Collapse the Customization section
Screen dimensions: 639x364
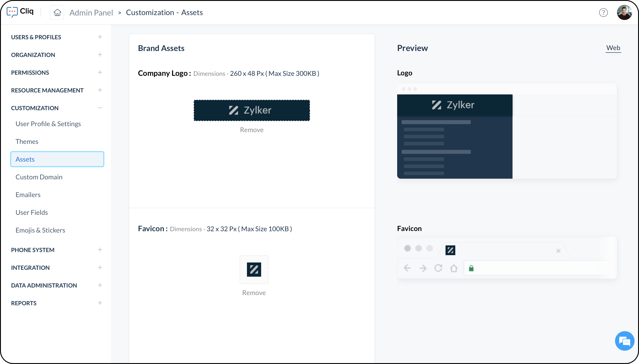coord(100,108)
